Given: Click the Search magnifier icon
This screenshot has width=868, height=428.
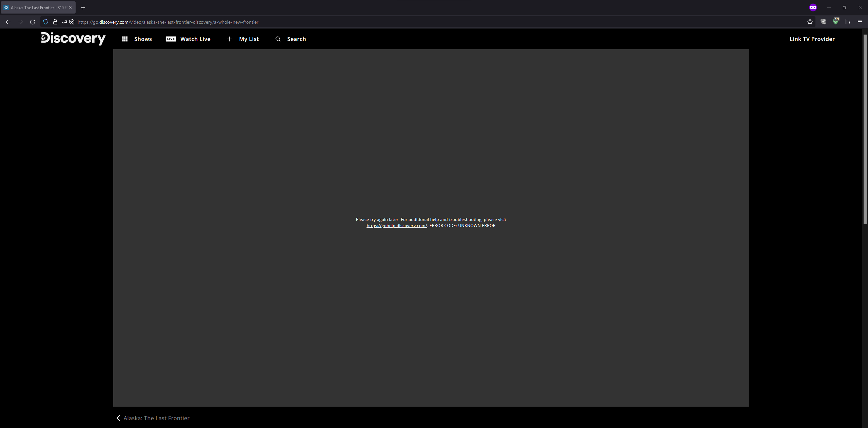Looking at the screenshot, I should tap(278, 39).
